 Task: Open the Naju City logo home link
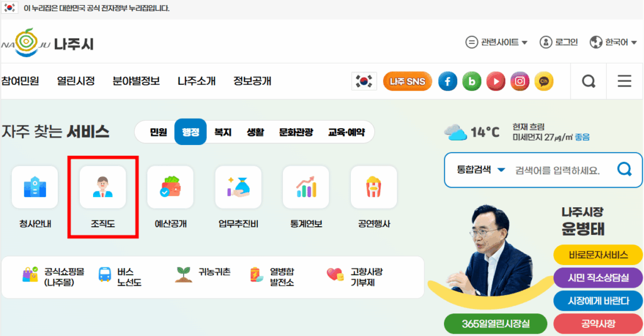[x=48, y=43]
